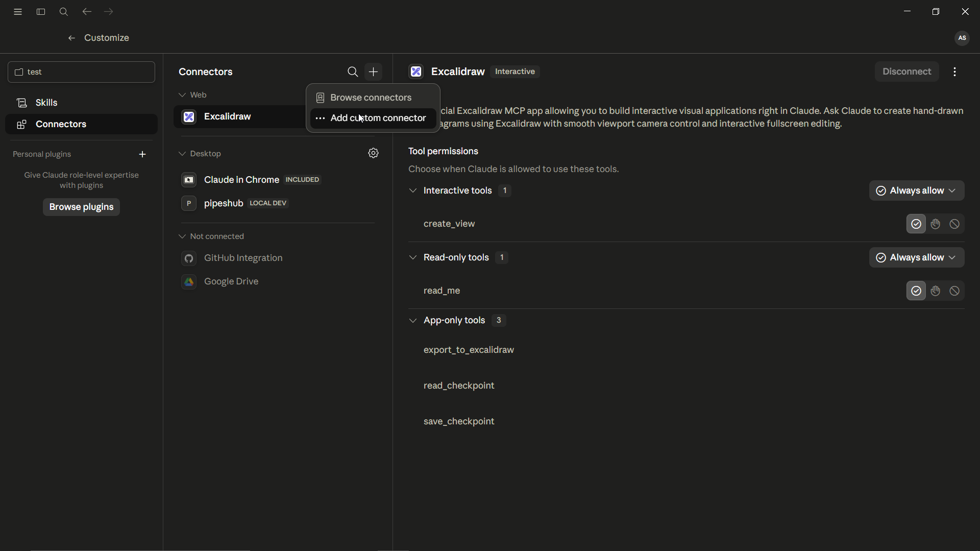Click the LOCAL DEV badge
The height and width of the screenshot is (551, 980).
[268, 203]
